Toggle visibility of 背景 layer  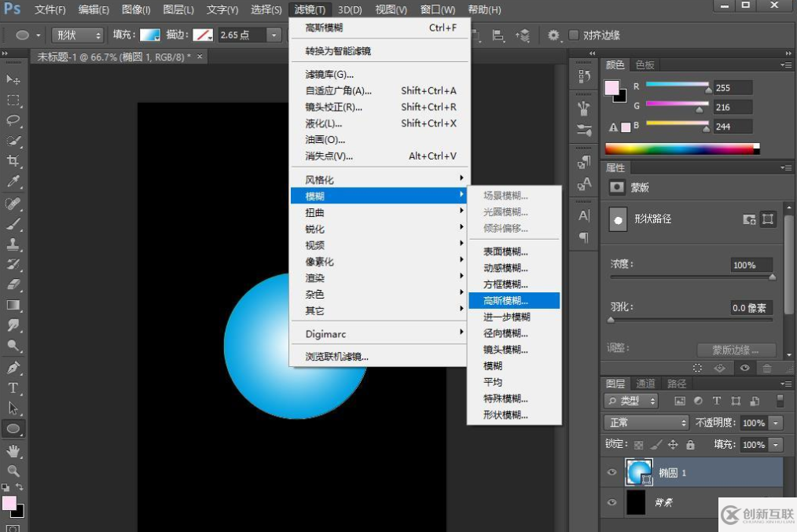(x=612, y=502)
